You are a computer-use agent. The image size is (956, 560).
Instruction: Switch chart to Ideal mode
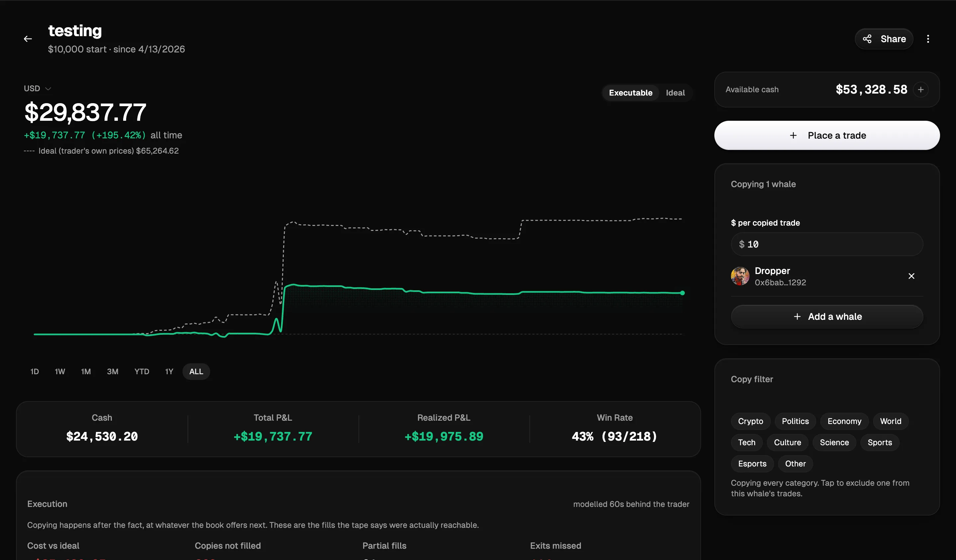pyautogui.click(x=675, y=93)
